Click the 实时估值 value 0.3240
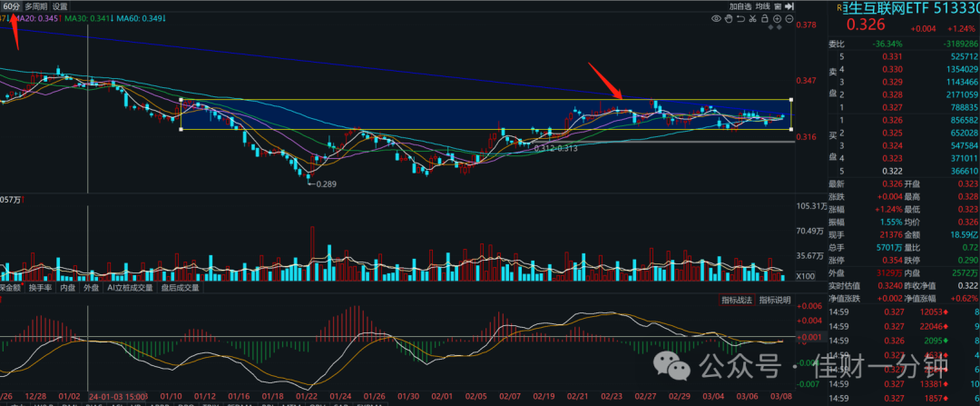Viewport: 980px width, 406px height. pos(889,285)
